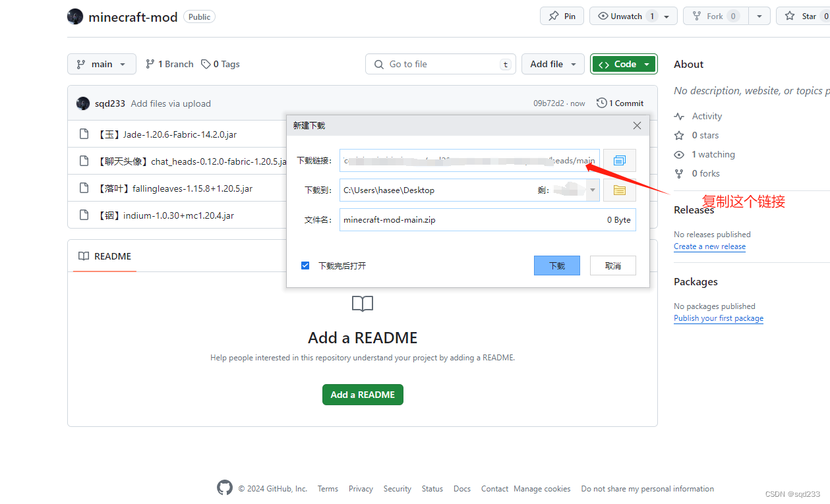
Task: Click the Public visibility badge
Action: [199, 16]
